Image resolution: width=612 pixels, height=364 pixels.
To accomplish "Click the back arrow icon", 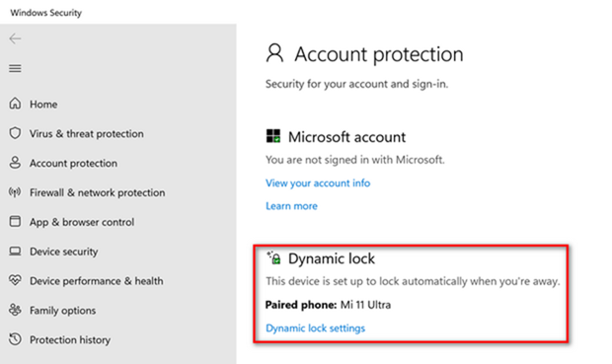I will [15, 38].
